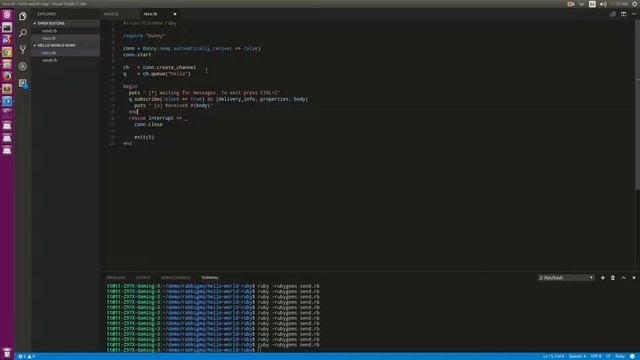Click the editor vertical scrollbar
Image resolution: width=640 pixels, height=360 pixels.
click(638, 104)
